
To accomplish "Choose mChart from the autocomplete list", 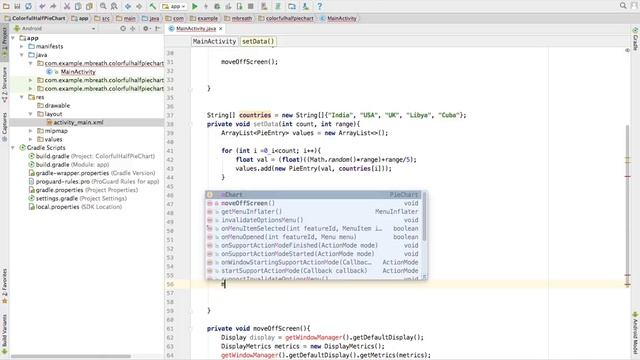I will (x=313, y=195).
